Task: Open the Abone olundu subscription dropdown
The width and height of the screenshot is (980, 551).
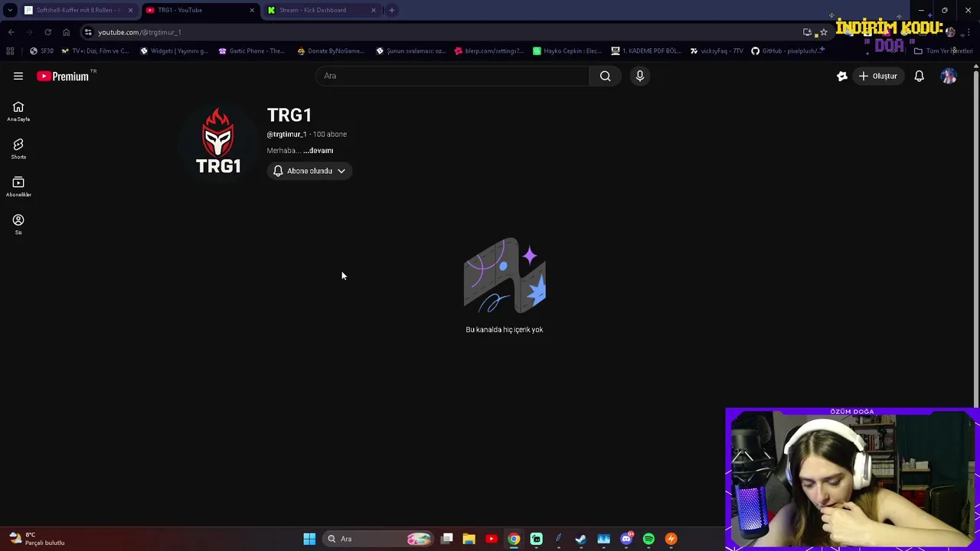Action: (309, 171)
